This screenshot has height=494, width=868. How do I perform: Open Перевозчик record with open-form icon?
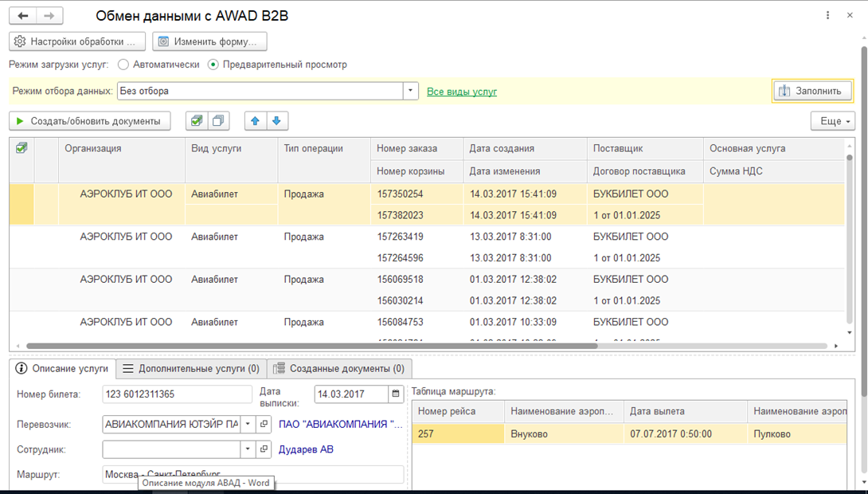tap(264, 425)
